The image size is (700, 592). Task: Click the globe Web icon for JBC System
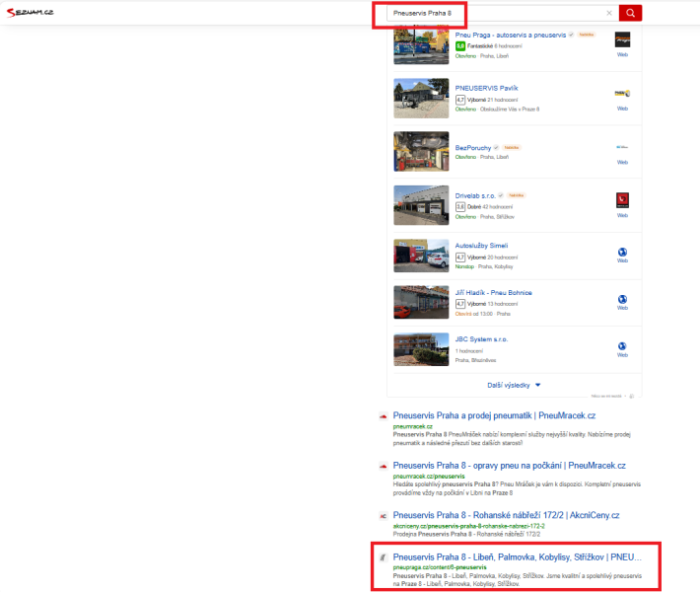[x=622, y=346]
